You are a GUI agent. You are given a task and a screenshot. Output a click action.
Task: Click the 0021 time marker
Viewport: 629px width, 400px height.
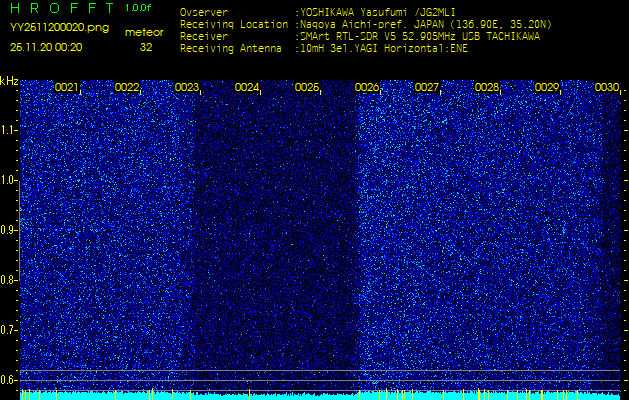tap(66, 87)
